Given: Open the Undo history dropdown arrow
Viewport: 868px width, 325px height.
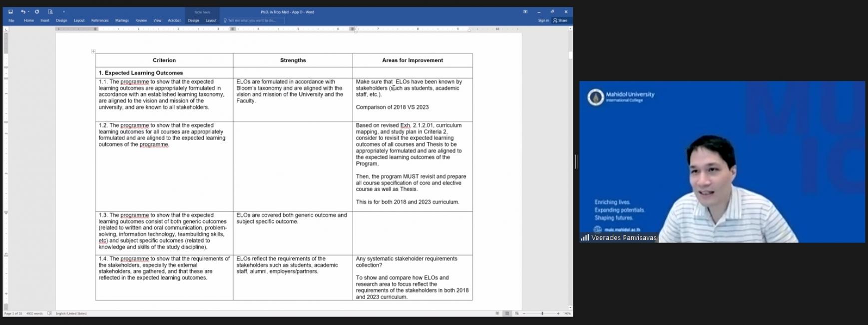Looking at the screenshot, I should click(28, 11).
